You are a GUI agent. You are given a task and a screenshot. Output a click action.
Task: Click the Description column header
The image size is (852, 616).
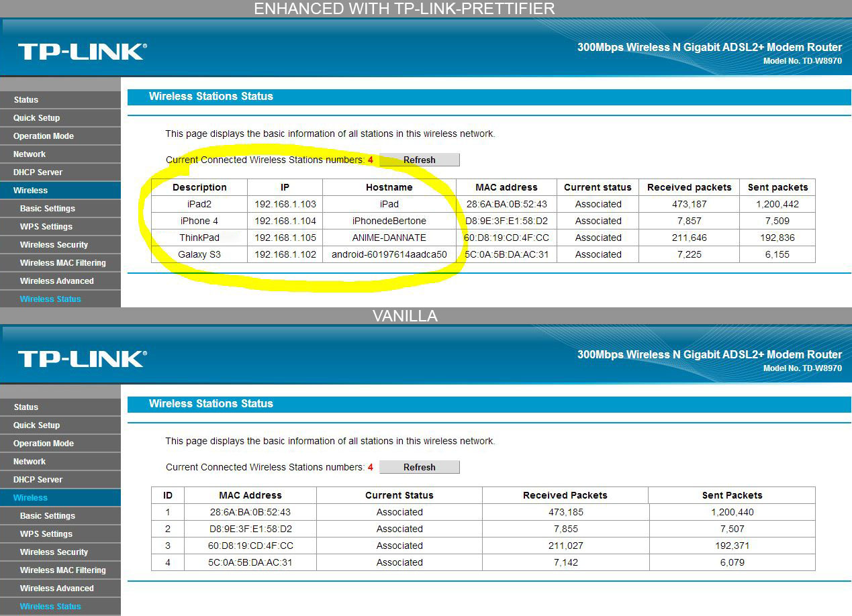click(199, 187)
